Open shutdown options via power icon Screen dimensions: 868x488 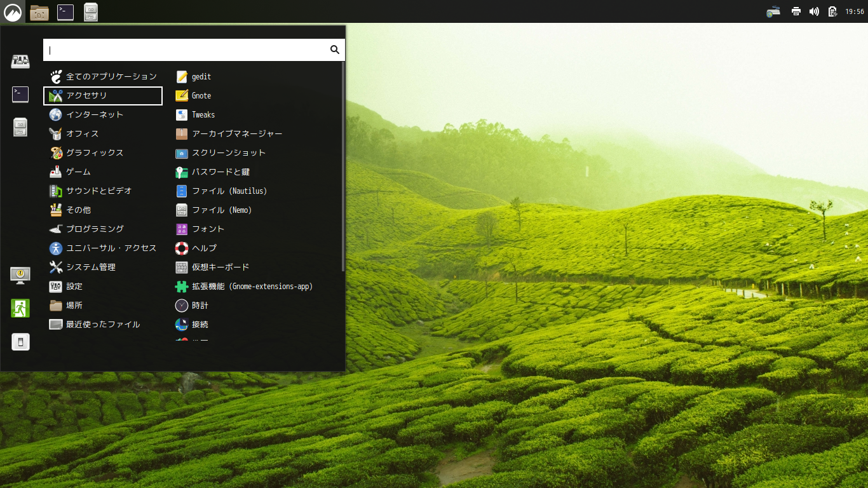tap(20, 342)
